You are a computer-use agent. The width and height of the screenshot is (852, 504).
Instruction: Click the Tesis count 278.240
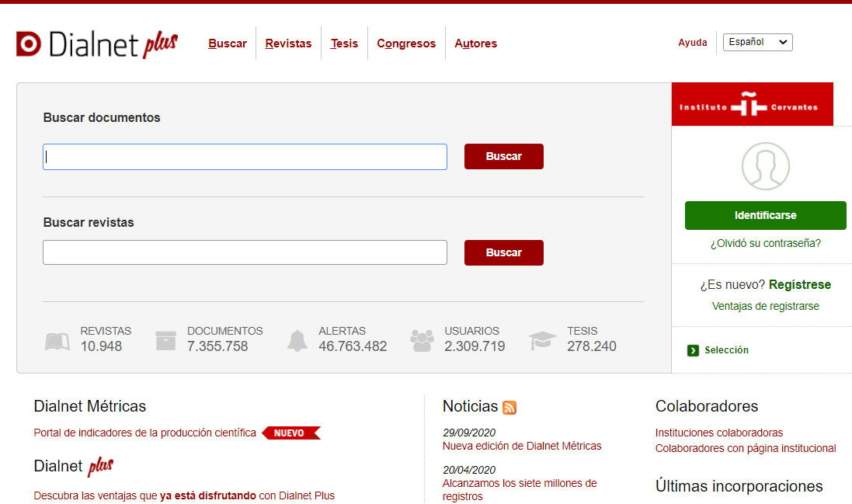point(592,346)
